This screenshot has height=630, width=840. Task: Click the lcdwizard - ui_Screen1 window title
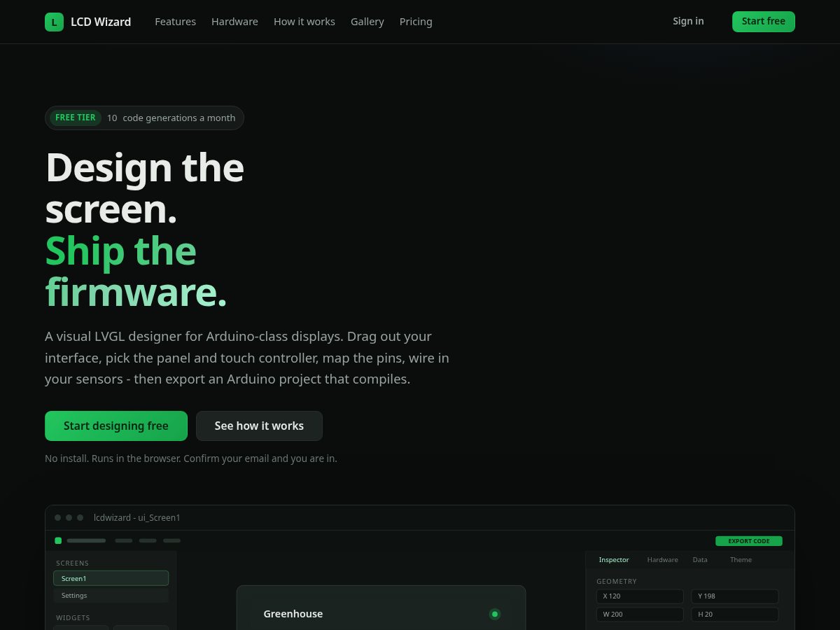(x=137, y=518)
